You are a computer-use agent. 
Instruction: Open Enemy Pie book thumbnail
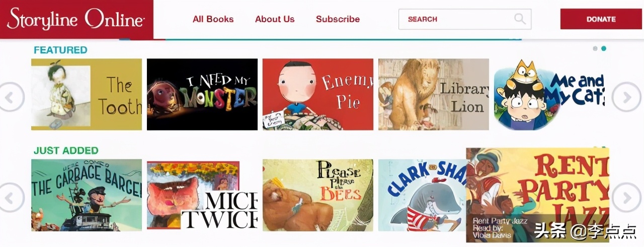(318, 94)
